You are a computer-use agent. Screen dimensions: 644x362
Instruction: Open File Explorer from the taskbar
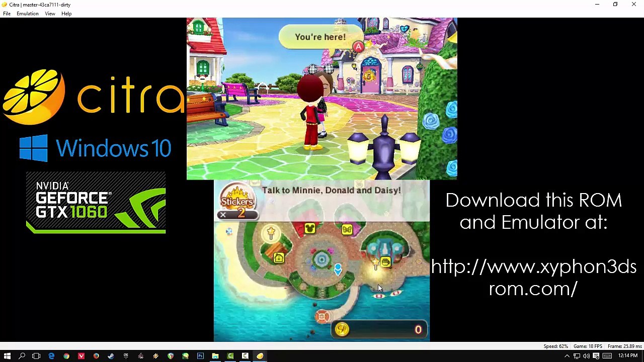215,356
